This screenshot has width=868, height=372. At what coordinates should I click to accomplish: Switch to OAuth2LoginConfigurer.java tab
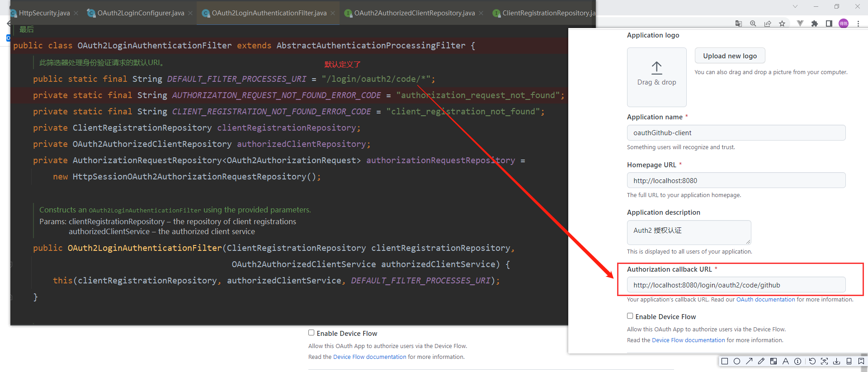click(x=141, y=13)
